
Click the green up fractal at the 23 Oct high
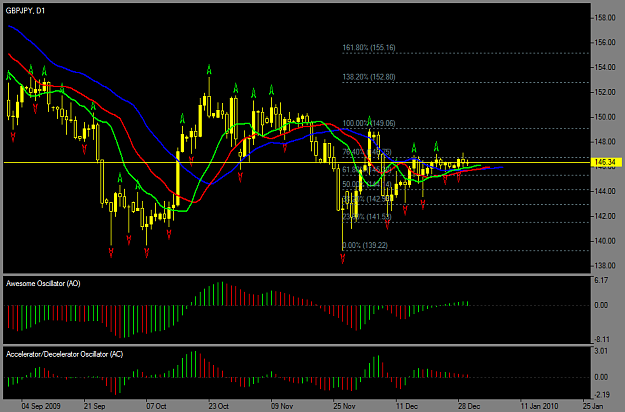pyautogui.click(x=209, y=70)
